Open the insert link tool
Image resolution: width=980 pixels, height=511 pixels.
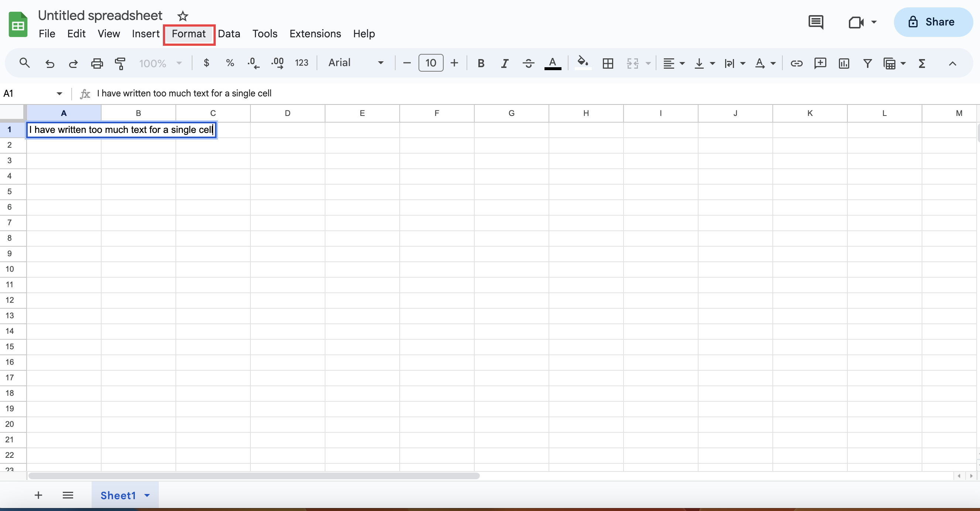(x=796, y=63)
